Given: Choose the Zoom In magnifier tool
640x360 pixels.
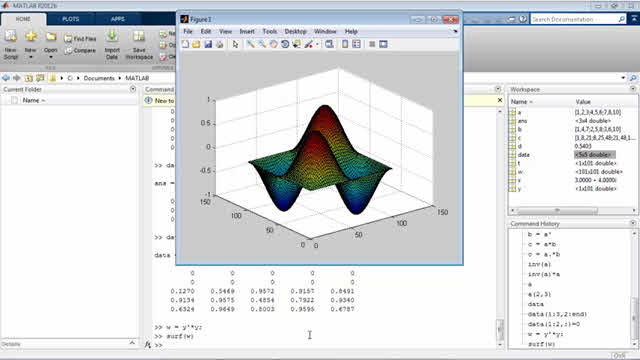Looking at the screenshot, I should click(251, 44).
